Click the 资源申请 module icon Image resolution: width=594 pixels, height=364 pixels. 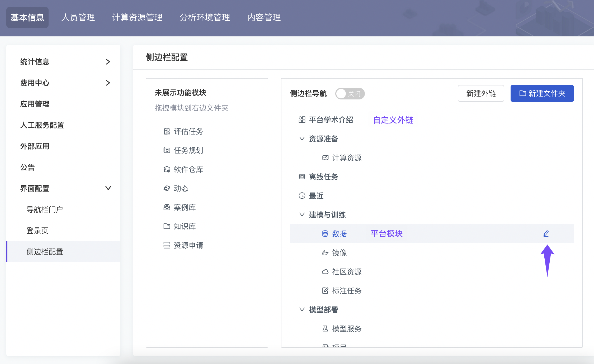(167, 245)
